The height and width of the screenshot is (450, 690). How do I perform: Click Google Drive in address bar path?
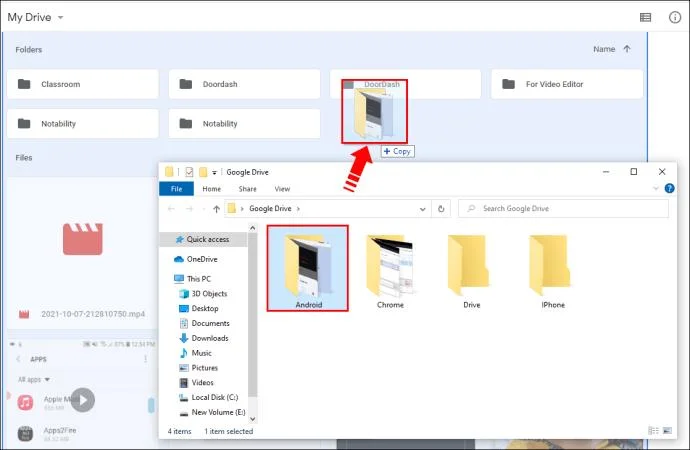click(x=270, y=209)
